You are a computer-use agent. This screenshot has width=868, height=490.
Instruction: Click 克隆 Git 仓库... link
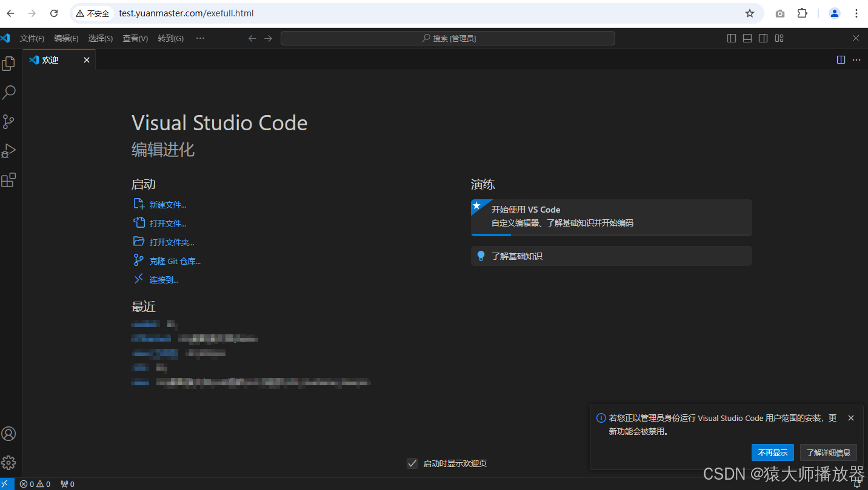point(175,261)
